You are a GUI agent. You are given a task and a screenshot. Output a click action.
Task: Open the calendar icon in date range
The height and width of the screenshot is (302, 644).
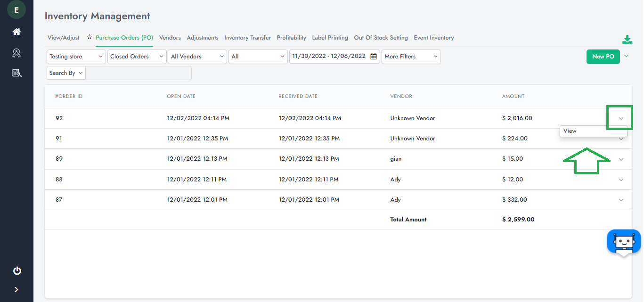tap(374, 57)
